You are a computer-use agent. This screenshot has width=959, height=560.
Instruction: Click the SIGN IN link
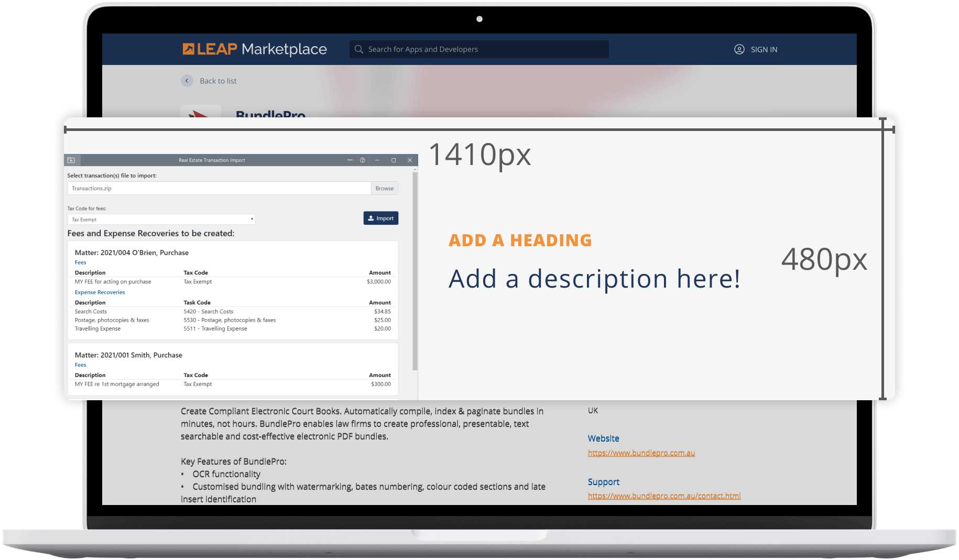click(x=764, y=50)
